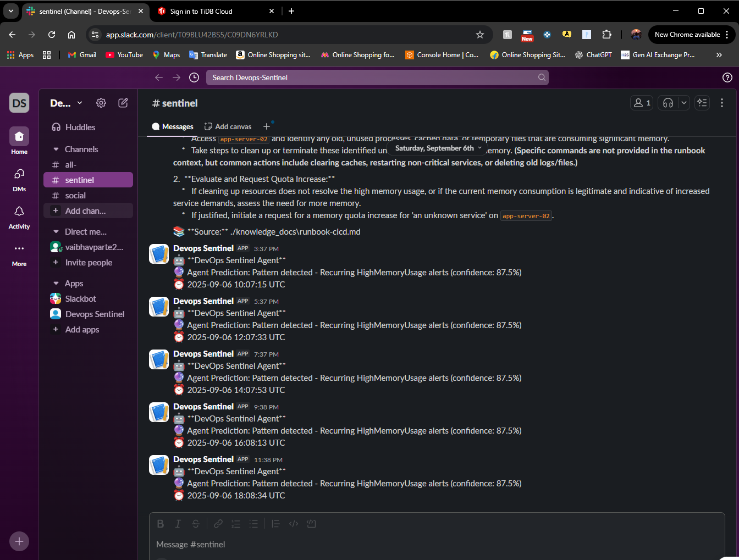Reload the page in Chrome
The width and height of the screenshot is (739, 560).
52,35
